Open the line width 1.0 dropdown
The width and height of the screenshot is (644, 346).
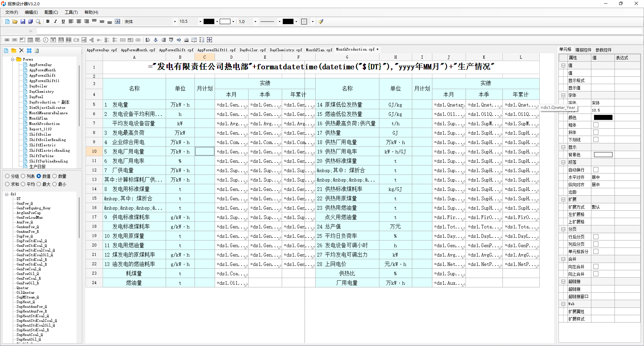[x=255, y=21]
